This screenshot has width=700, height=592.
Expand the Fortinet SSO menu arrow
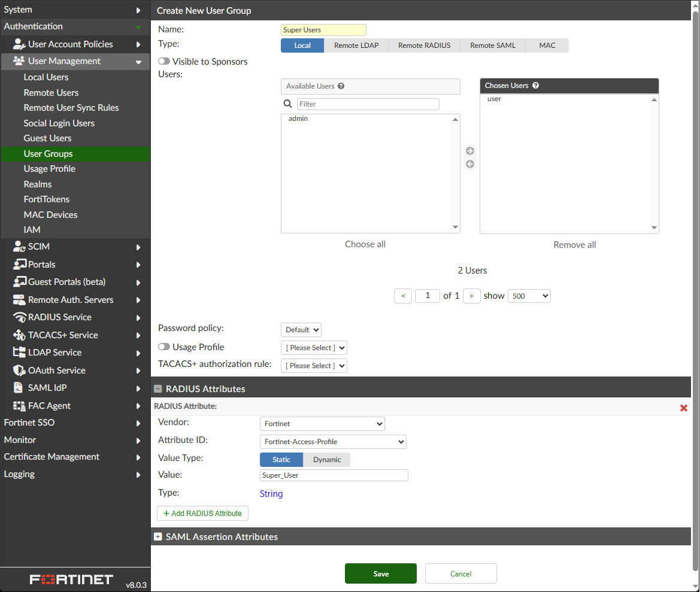[138, 423]
